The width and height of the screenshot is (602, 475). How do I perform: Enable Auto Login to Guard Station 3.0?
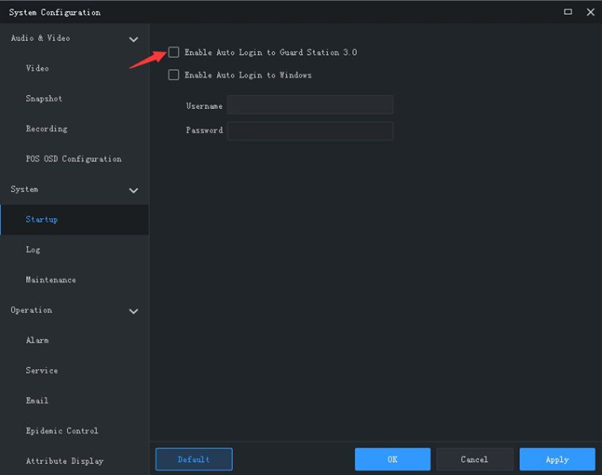point(174,51)
